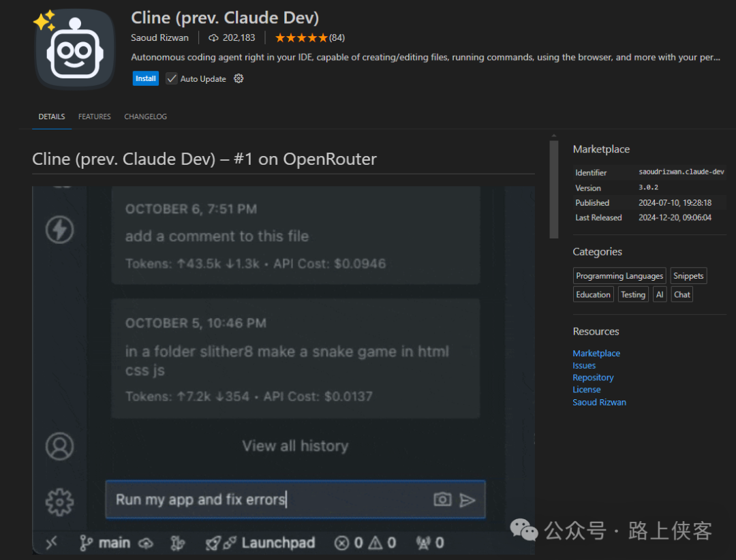Select the AI category tag
Image resolution: width=736 pixels, height=560 pixels.
click(660, 294)
